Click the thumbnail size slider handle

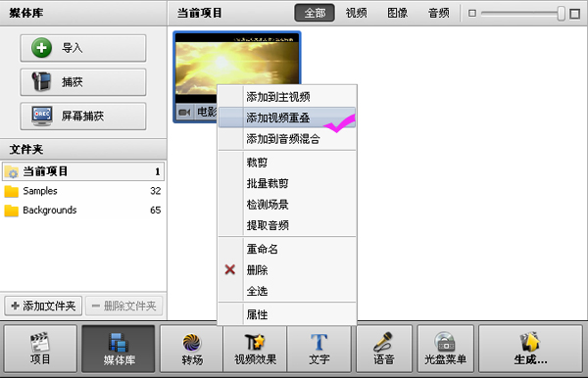tap(561, 14)
